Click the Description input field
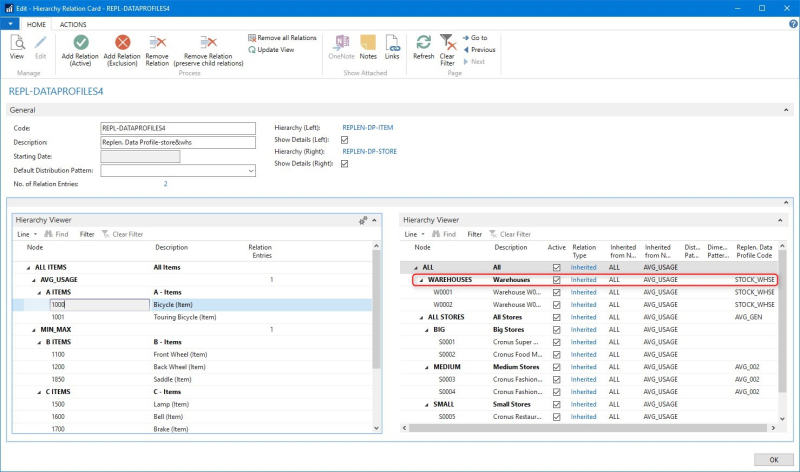The height and width of the screenshot is (472, 800). (x=178, y=142)
